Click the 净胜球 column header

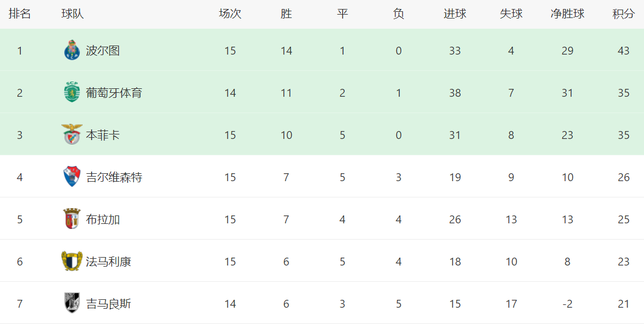coord(568,14)
